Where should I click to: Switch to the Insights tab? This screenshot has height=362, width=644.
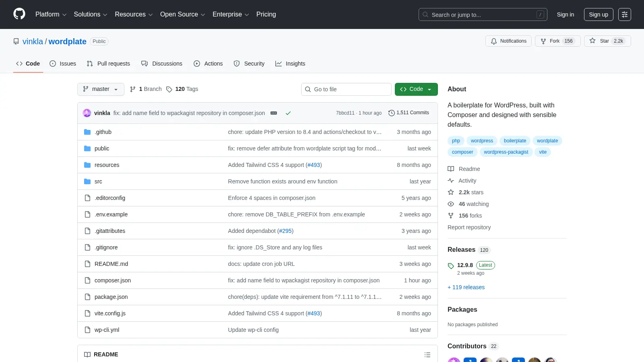(290, 64)
